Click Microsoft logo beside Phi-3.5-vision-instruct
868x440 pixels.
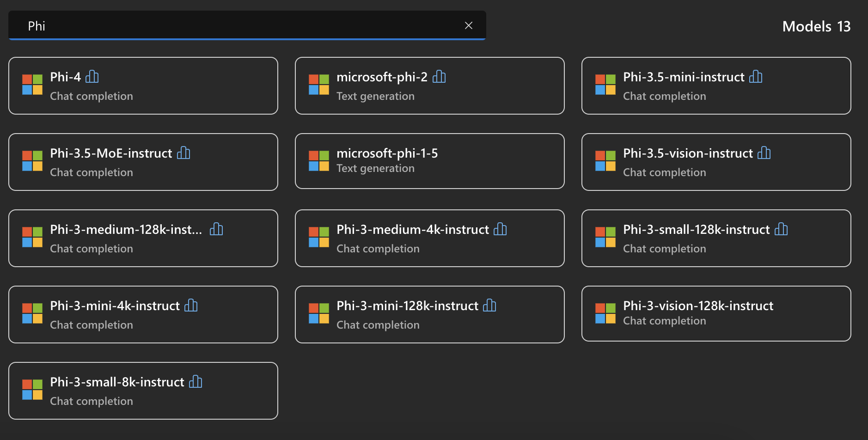[605, 161]
